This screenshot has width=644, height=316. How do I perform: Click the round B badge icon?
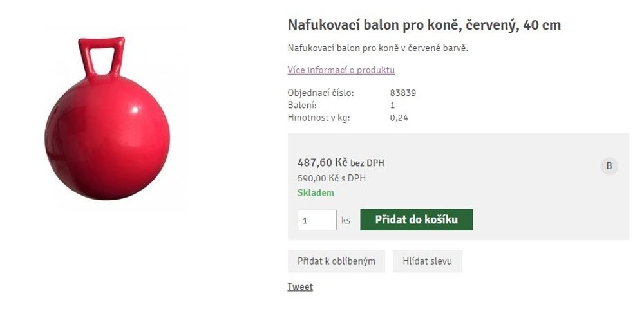point(609,166)
